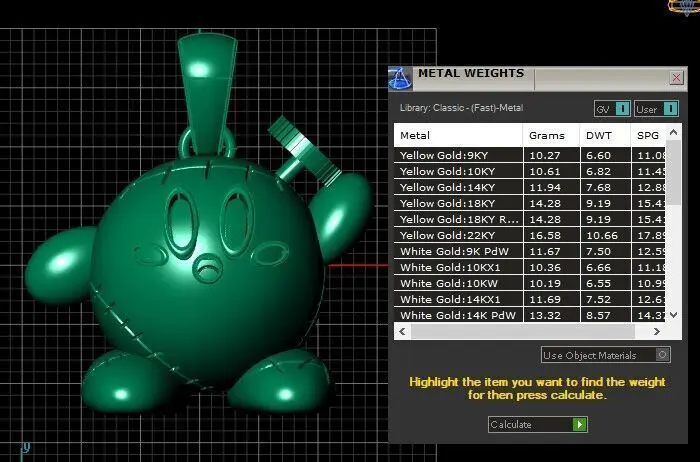This screenshot has height=462, width=700.
Task: Select the Yellow Gold:14KY row
Action: (x=530, y=187)
